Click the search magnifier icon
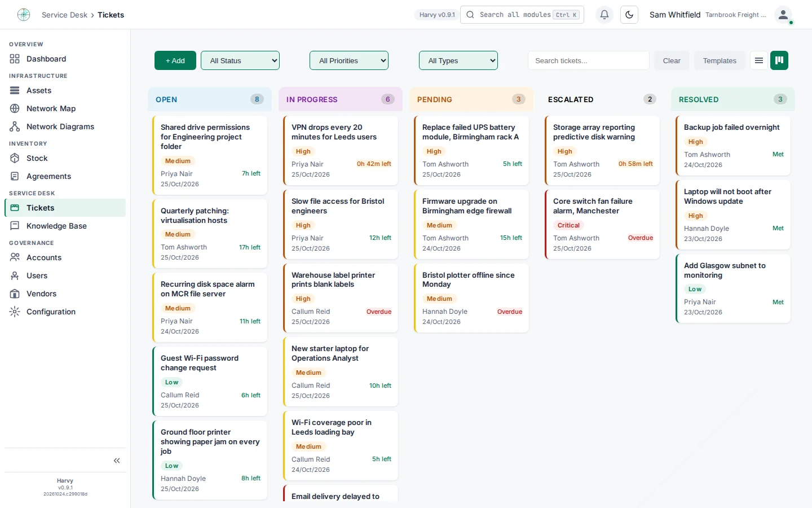Viewport: 812px width, 508px height. (x=470, y=15)
